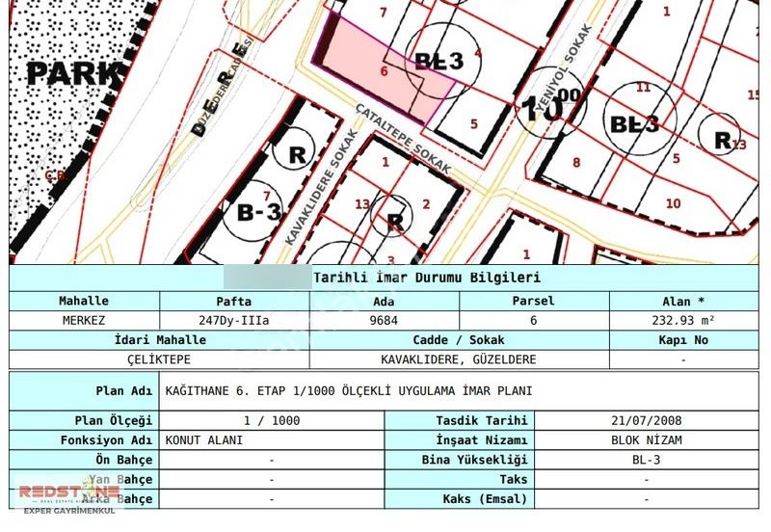Click parcel number 4 beside the BL3 circle
The height and width of the screenshot is (532, 771).
478,53
